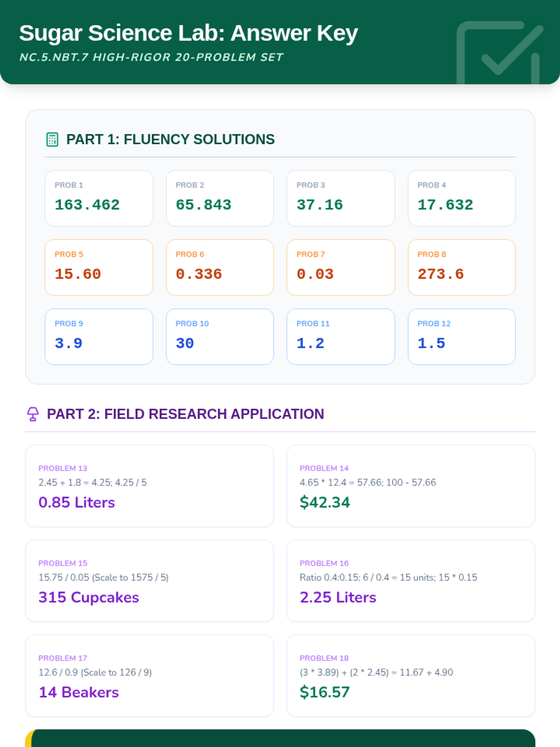
Task: Click the Prob 10 card showing 30
Action: [x=220, y=337]
